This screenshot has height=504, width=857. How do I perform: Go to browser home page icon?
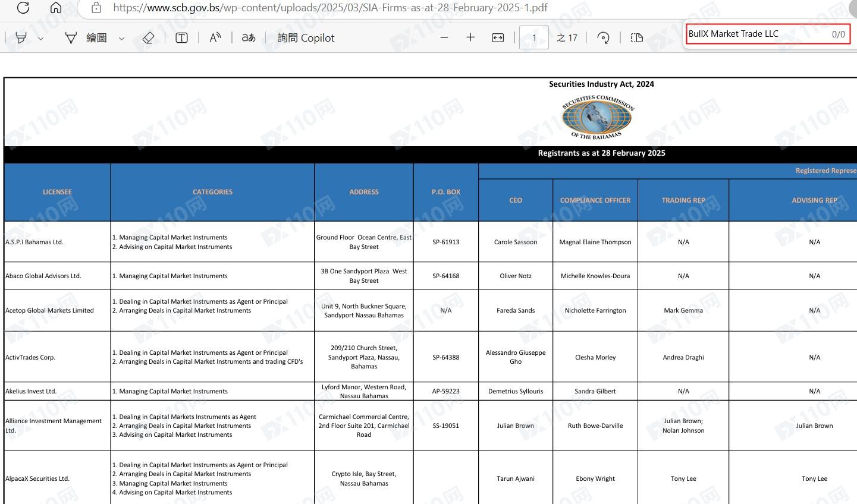click(x=55, y=8)
